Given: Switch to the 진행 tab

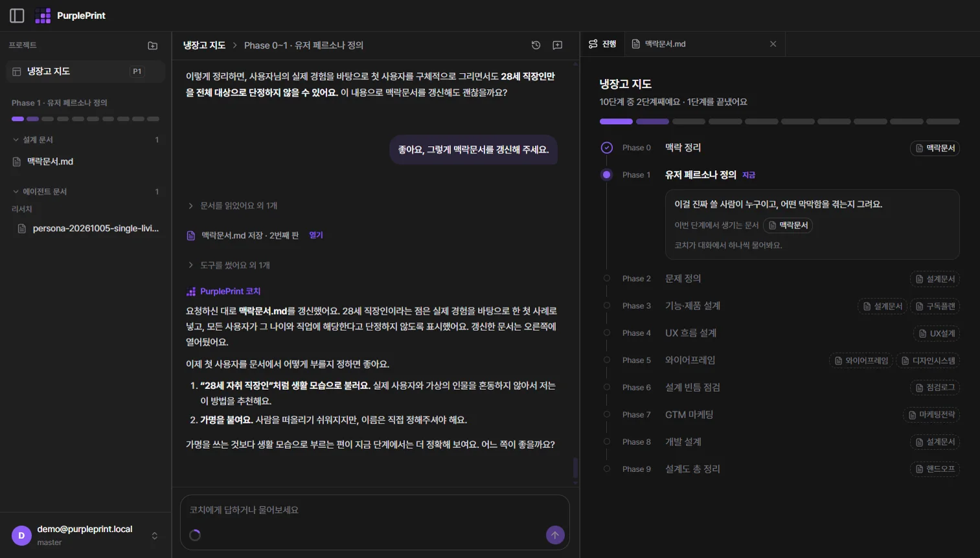Looking at the screenshot, I should (x=602, y=44).
